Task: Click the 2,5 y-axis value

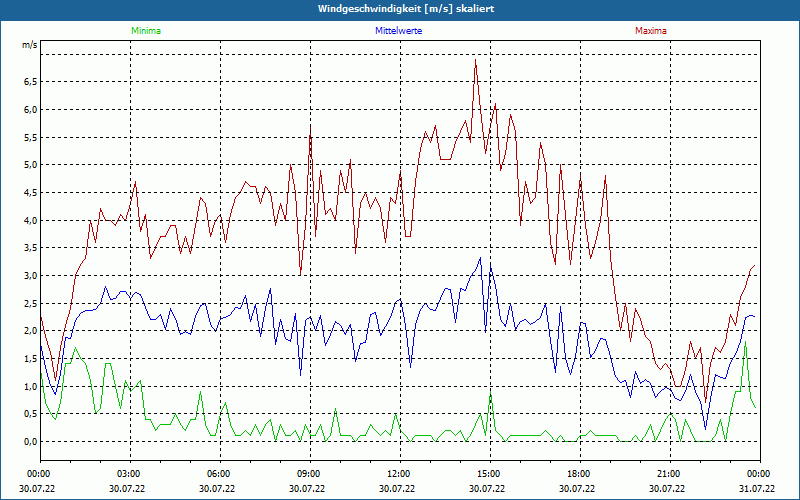Action: click(31, 304)
